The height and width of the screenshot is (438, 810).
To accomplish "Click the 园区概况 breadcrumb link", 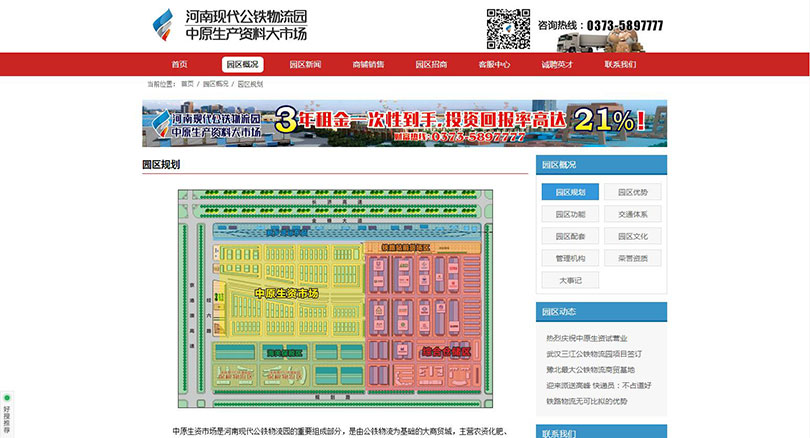I will pos(215,85).
